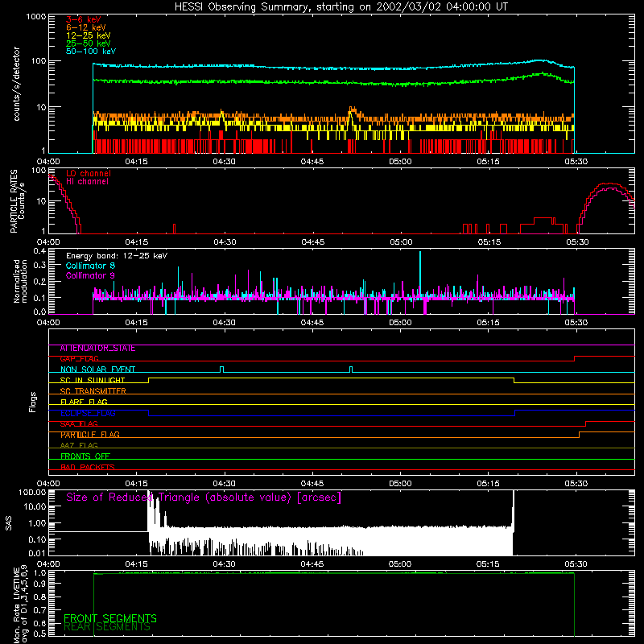Click the Flags axis label

pos(33,402)
